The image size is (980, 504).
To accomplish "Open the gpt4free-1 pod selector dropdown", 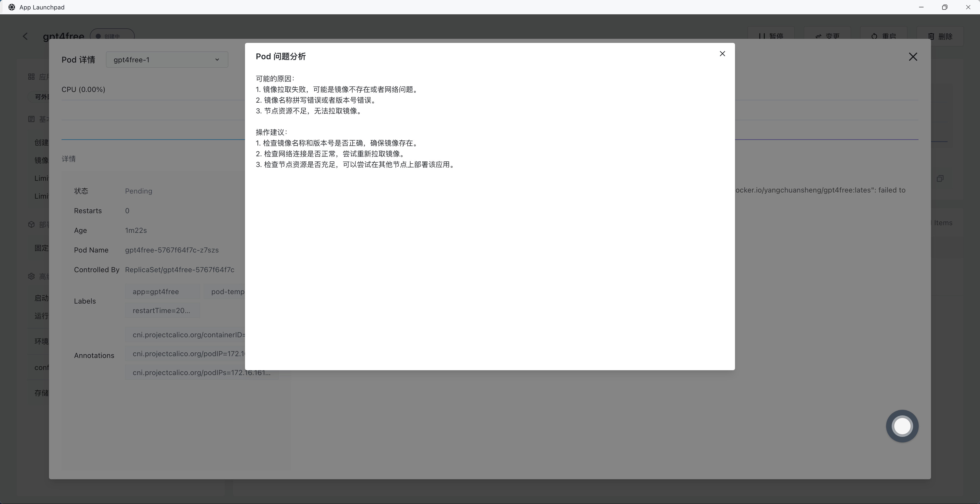I will point(167,60).
